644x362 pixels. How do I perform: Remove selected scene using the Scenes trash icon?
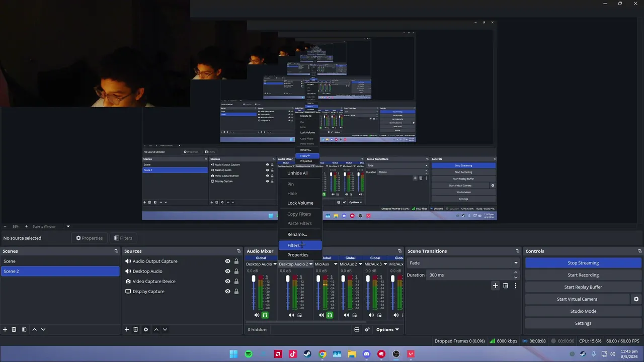[14, 329]
